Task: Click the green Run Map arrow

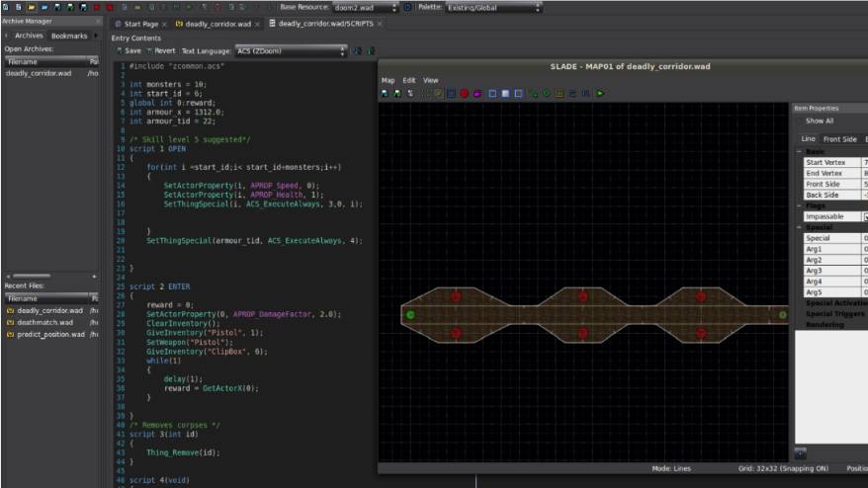Action: click(599, 94)
